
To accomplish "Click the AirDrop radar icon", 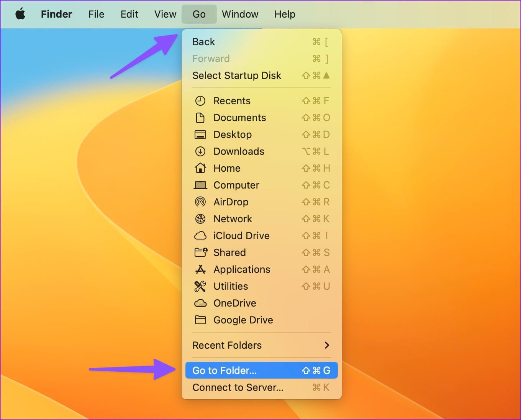I will coord(200,202).
